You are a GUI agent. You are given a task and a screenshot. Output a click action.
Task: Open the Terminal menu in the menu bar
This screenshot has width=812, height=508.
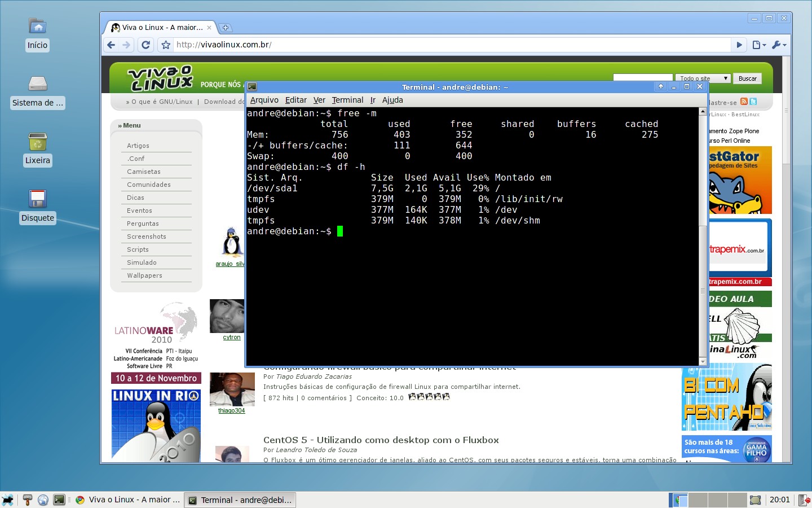[x=347, y=100]
